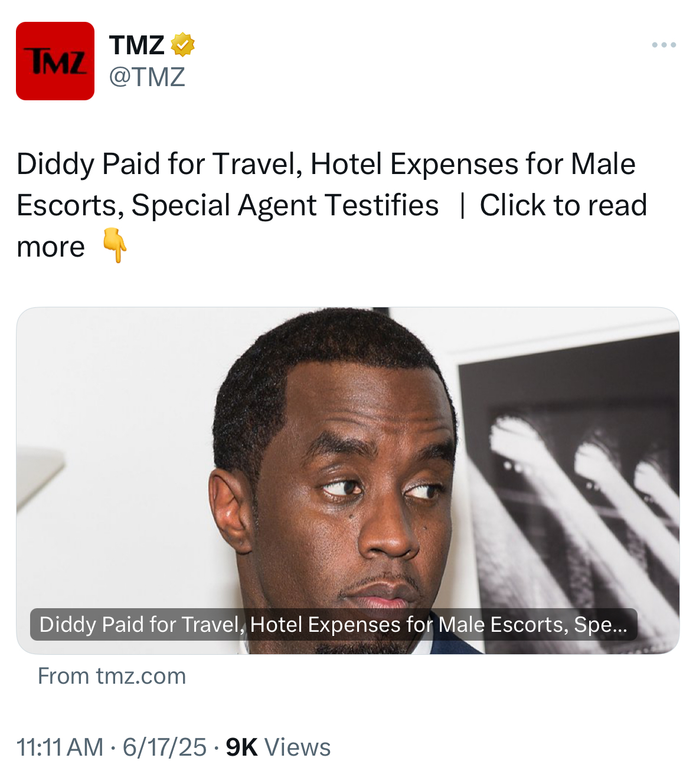Click the black-and-white framed photo in preview
The height and width of the screenshot is (784, 696).
point(570,493)
